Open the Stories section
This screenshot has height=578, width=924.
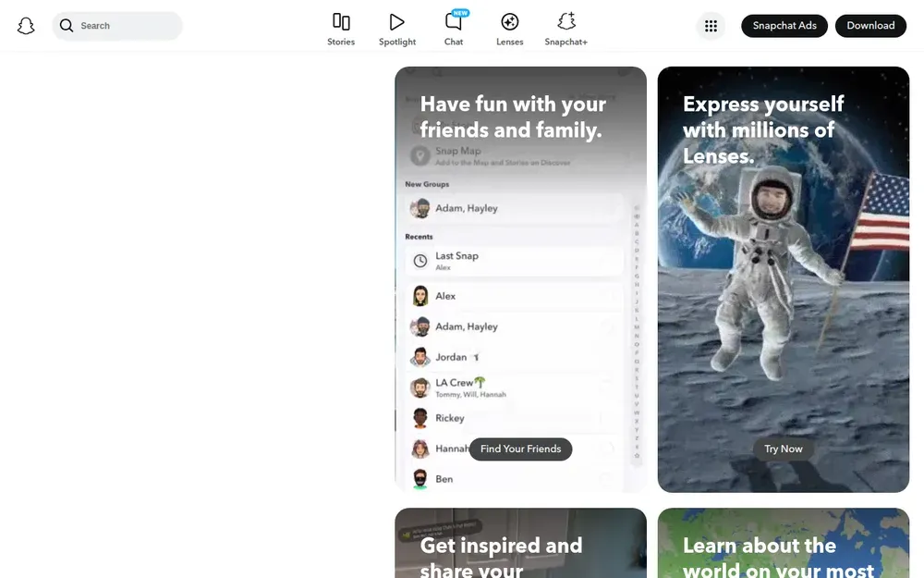(341, 29)
